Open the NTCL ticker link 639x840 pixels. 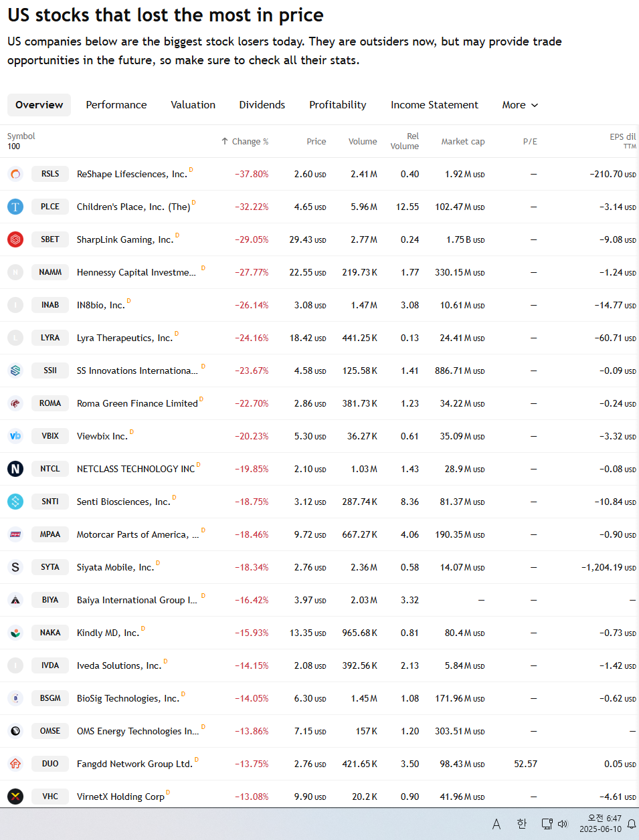(x=50, y=469)
